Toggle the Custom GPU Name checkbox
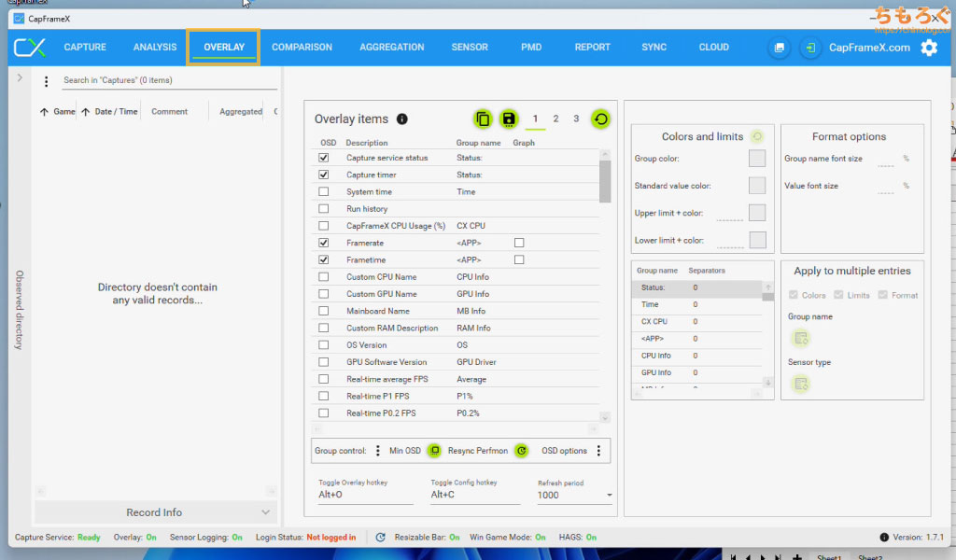Screen dimensions: 956x560 pos(324,294)
